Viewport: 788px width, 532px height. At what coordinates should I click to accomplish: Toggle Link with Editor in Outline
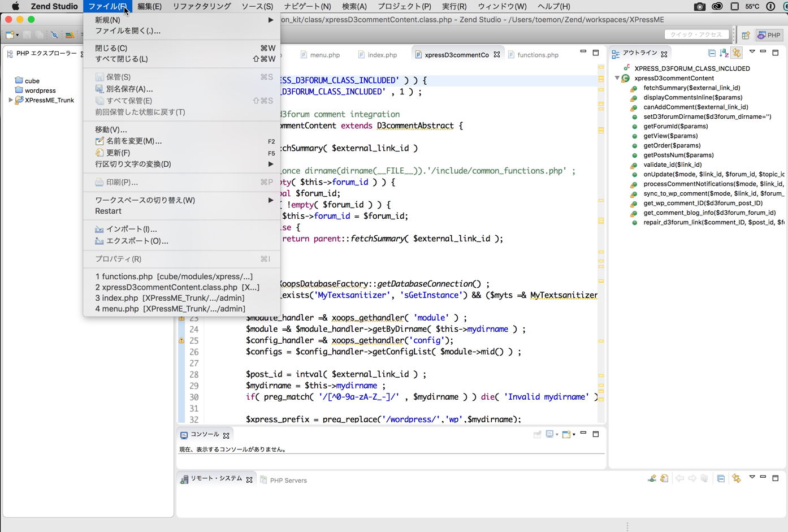coord(737,53)
